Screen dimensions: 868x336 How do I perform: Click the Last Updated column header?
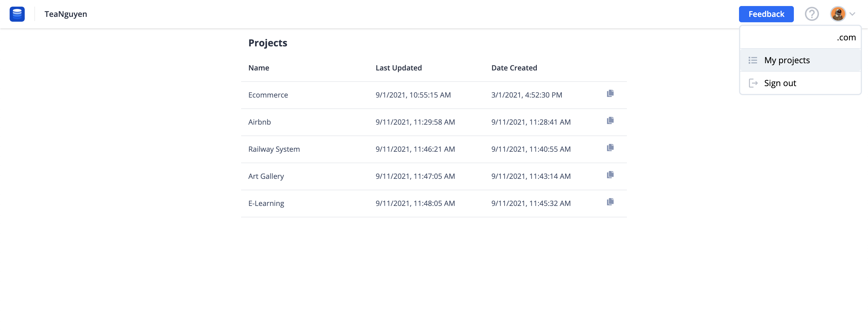pos(399,68)
